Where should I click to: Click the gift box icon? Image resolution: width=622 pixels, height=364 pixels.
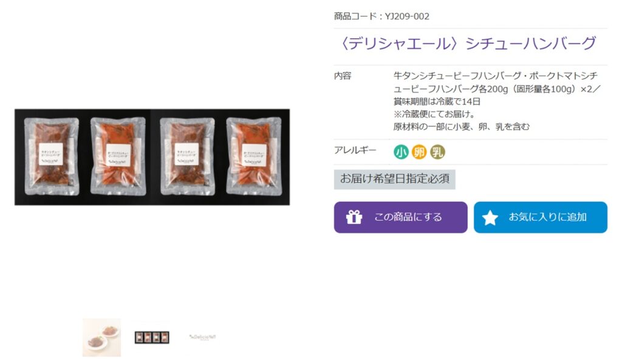pos(354,217)
